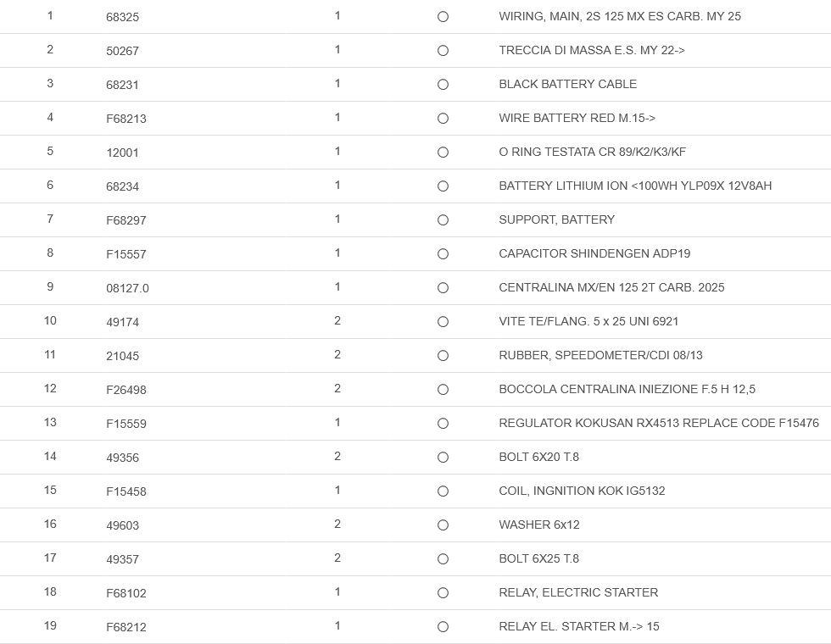Choose radio button for COIL, INGNITION row
This screenshot has width=831, height=644.
click(x=443, y=491)
